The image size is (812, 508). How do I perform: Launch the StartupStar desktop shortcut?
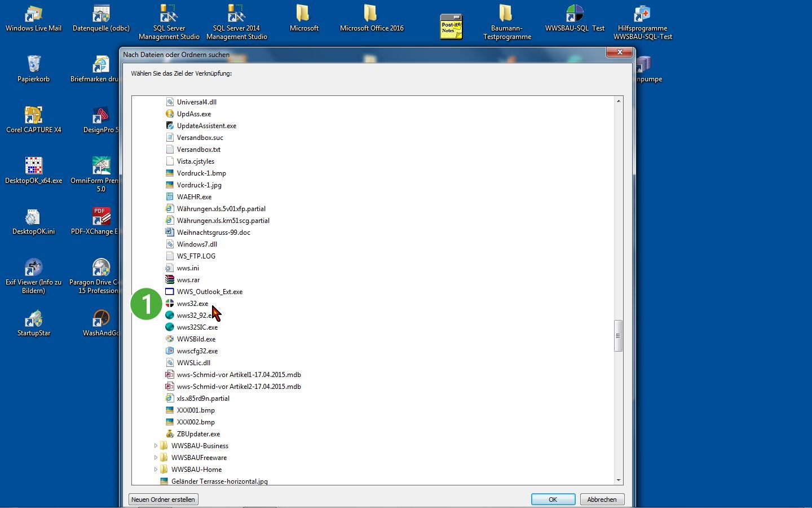(x=34, y=323)
